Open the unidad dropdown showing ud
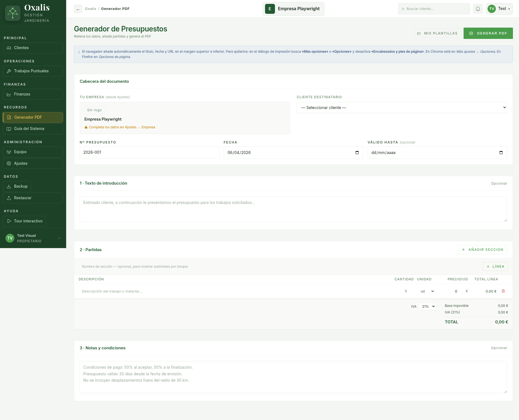This screenshot has width=519, height=420. tap(427, 291)
